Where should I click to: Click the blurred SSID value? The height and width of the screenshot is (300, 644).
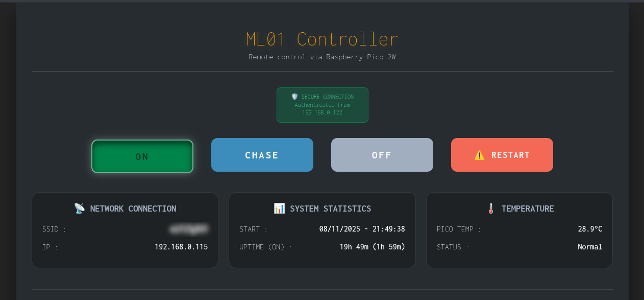click(x=189, y=229)
